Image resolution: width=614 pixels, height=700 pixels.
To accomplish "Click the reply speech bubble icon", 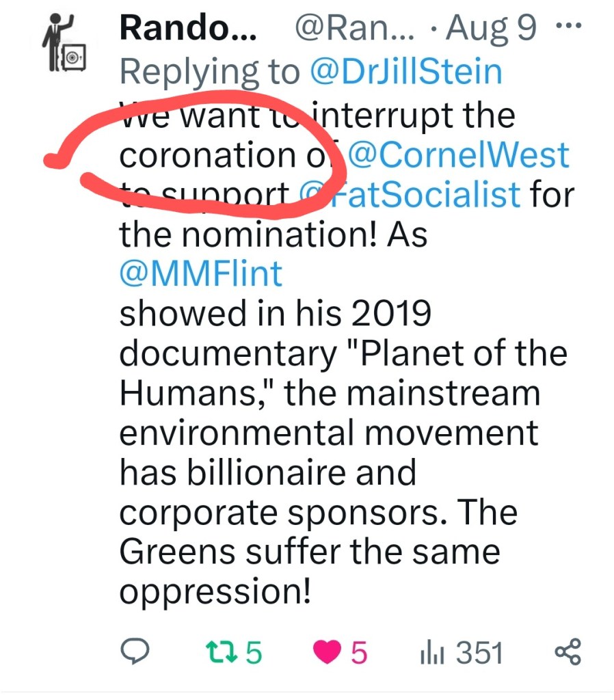I will [x=135, y=652].
